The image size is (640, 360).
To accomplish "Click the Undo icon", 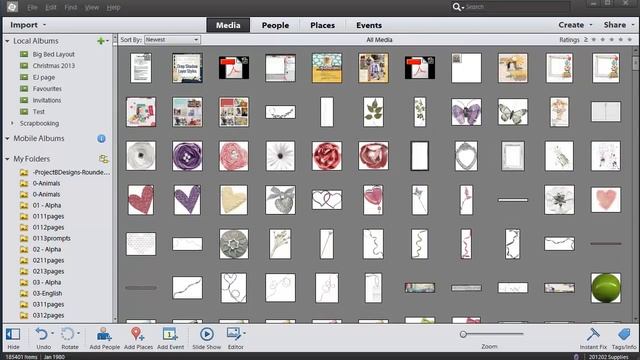I will 41,334.
